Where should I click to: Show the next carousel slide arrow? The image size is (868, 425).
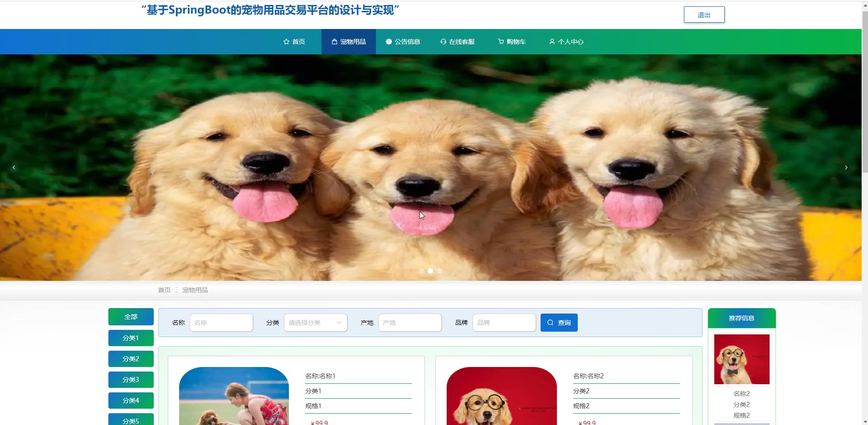tap(846, 168)
